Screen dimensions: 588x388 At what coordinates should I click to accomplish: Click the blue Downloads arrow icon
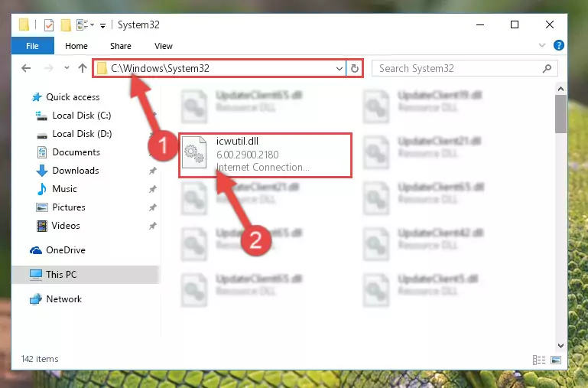tap(41, 171)
